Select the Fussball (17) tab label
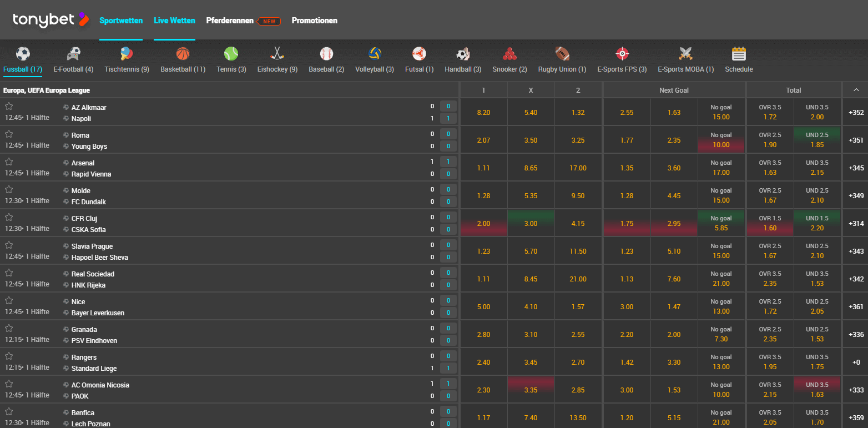The image size is (868, 428). (23, 69)
